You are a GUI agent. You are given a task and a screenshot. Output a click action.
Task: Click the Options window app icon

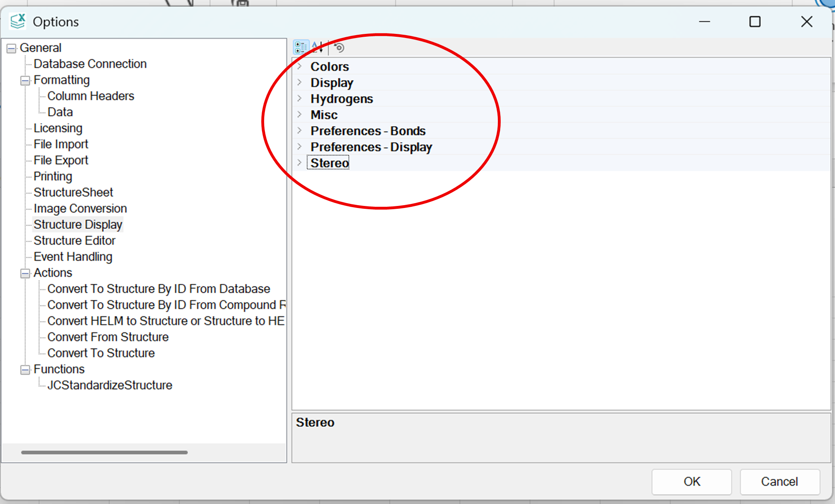pos(18,21)
